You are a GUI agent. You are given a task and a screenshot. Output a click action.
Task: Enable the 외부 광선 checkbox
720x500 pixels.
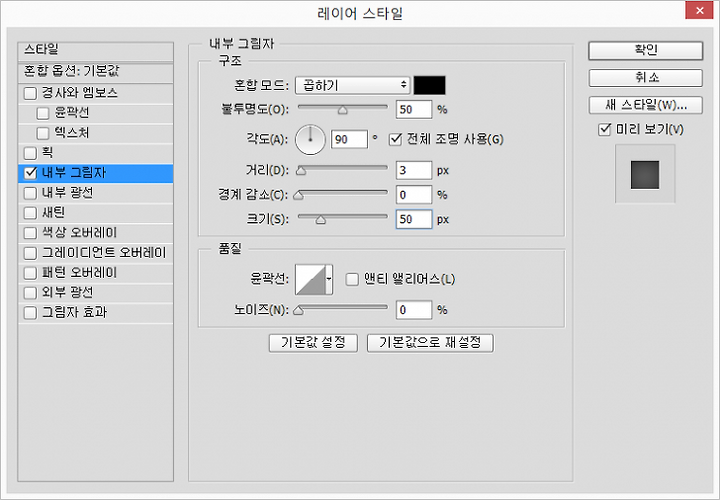point(30,293)
